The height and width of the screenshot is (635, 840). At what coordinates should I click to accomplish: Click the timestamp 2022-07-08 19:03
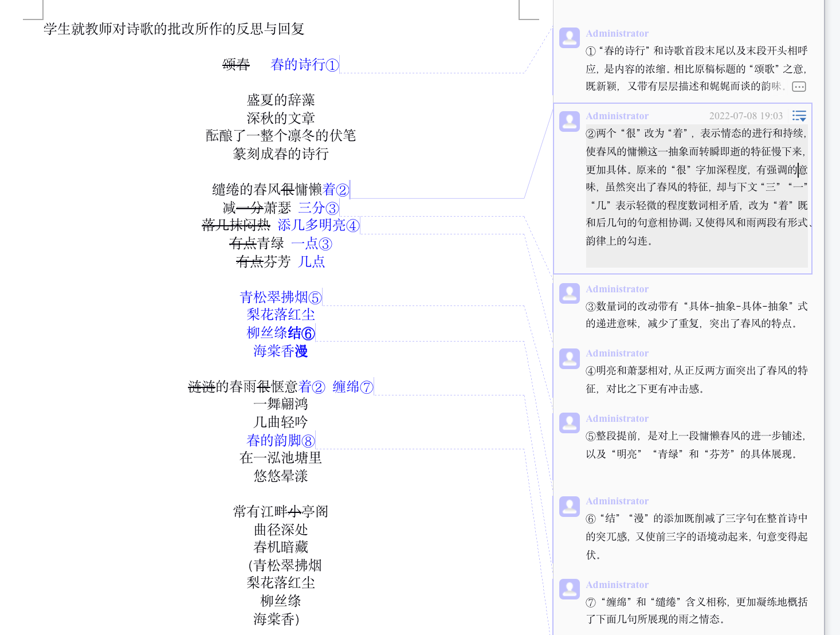tap(746, 116)
